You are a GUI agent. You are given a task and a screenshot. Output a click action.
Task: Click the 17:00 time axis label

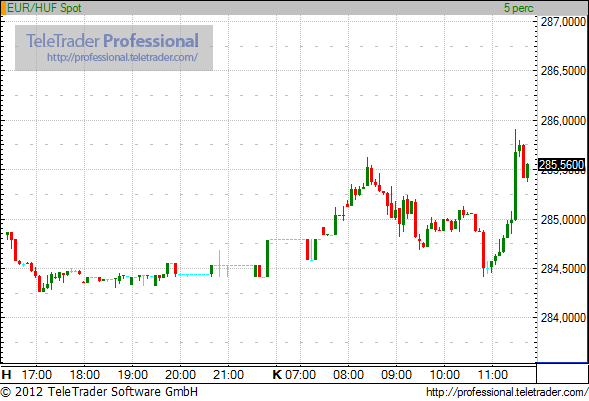click(36, 374)
